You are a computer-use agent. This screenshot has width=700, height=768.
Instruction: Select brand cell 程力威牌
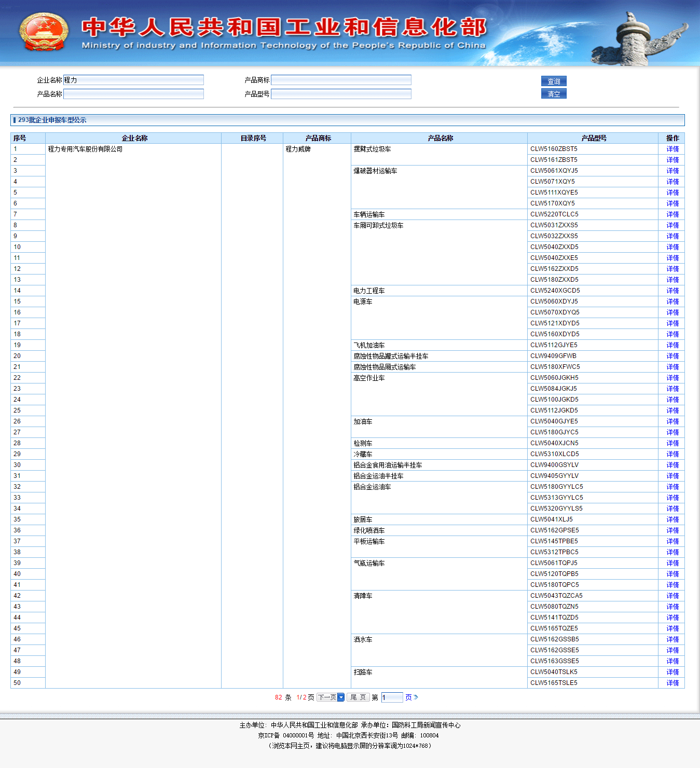(x=298, y=149)
